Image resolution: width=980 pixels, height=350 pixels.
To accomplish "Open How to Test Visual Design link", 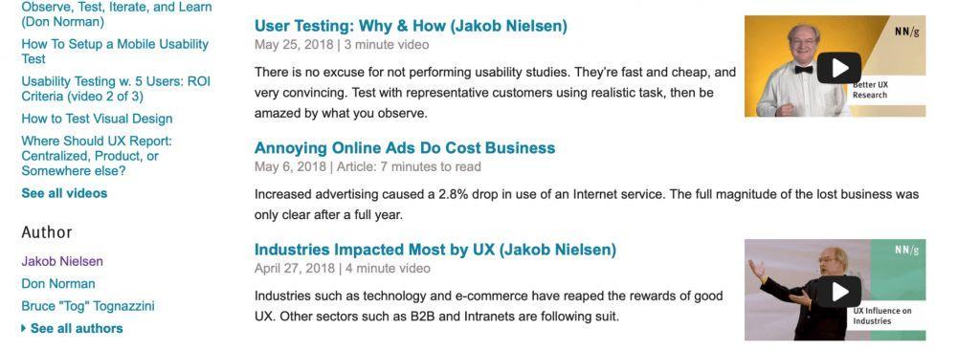I will tap(97, 119).
